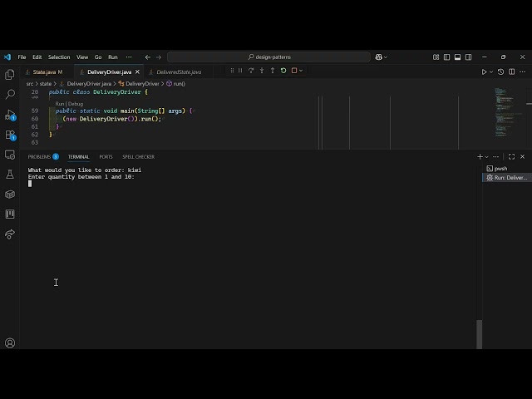The height and width of the screenshot is (399, 532).
Task: Select the TERMINAL panel tab
Action: [78, 157]
